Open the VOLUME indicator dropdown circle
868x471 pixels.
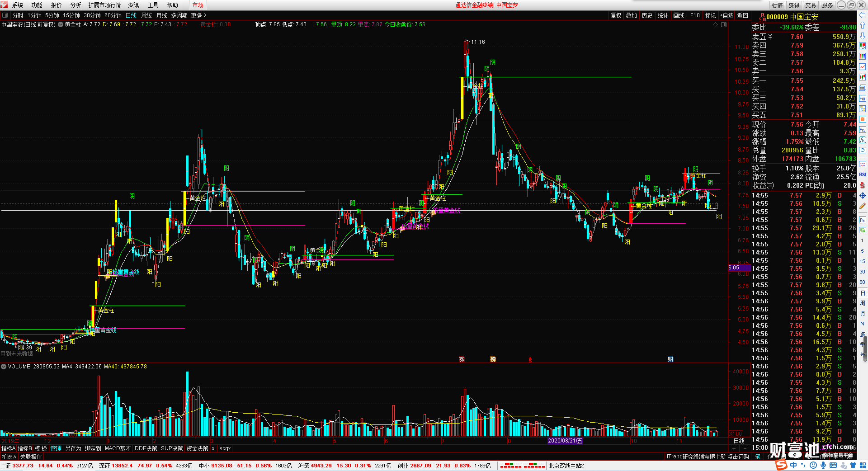(x=4, y=367)
